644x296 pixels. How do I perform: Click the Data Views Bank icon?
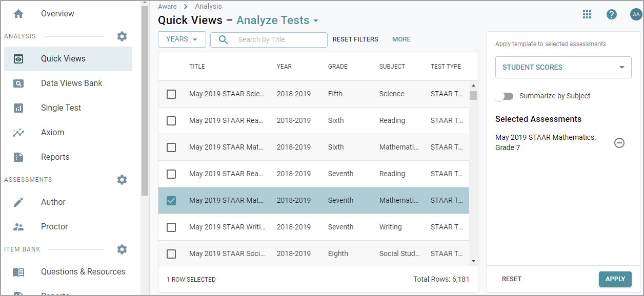pos(18,83)
